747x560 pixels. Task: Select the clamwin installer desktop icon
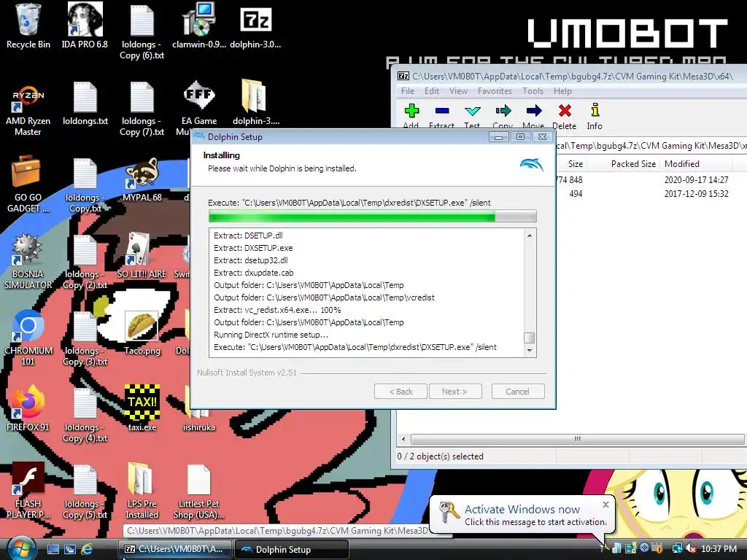click(x=198, y=26)
